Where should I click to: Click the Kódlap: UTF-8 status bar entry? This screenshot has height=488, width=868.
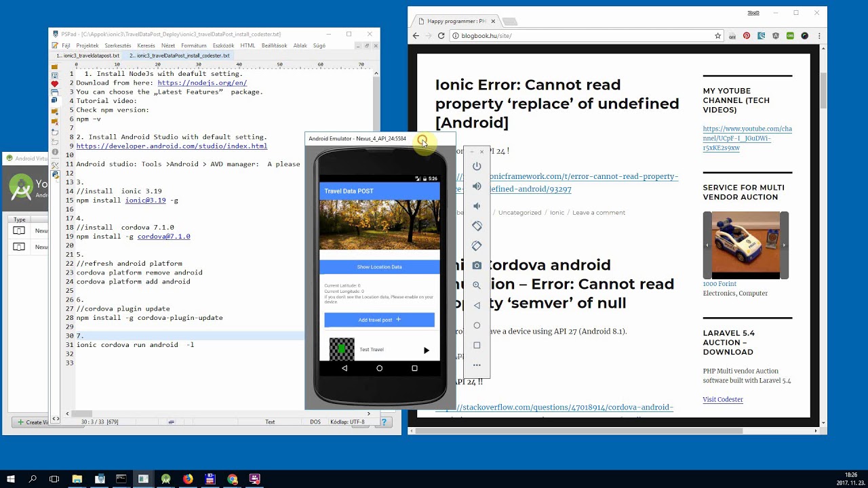coord(347,422)
